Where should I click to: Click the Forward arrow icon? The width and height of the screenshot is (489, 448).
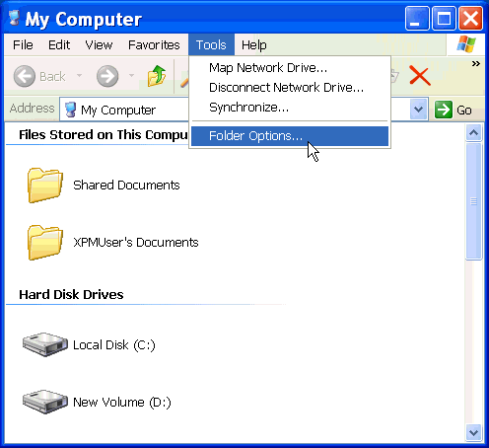click(x=107, y=76)
